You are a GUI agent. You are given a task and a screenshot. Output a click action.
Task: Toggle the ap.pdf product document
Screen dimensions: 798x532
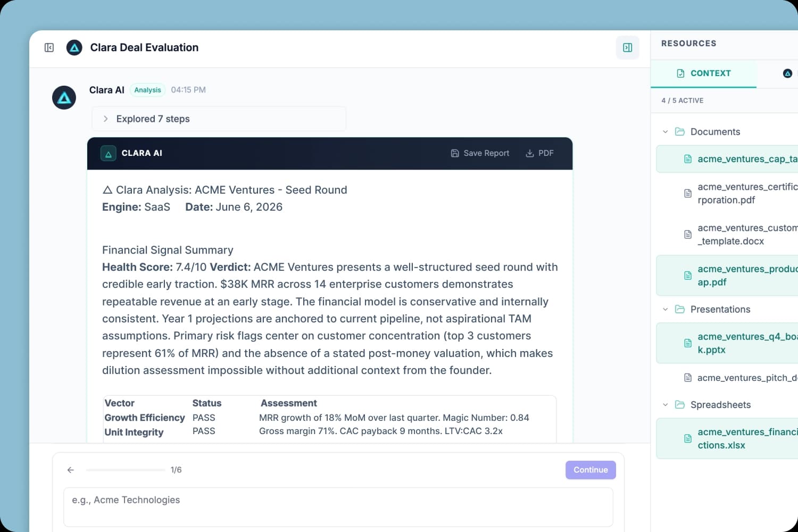[x=727, y=276]
